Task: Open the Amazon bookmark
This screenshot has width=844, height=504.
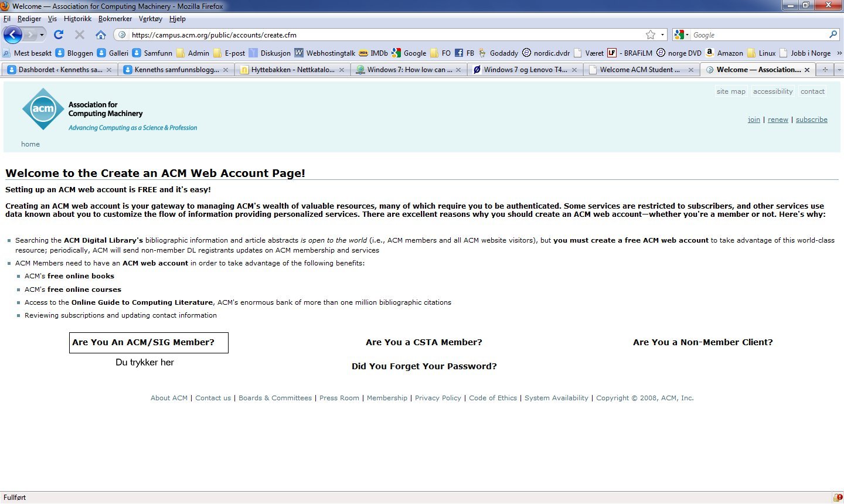Action: (724, 53)
